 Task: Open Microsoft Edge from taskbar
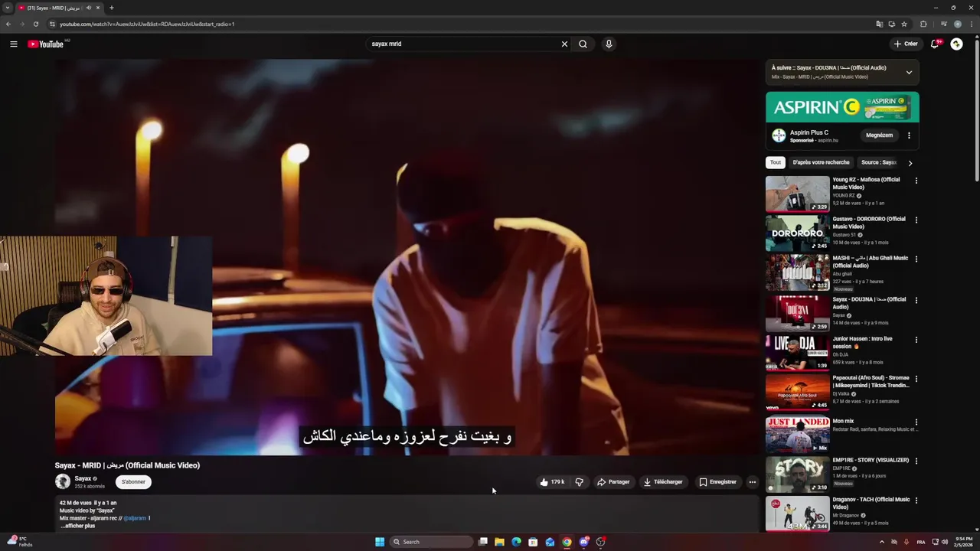pos(516,542)
